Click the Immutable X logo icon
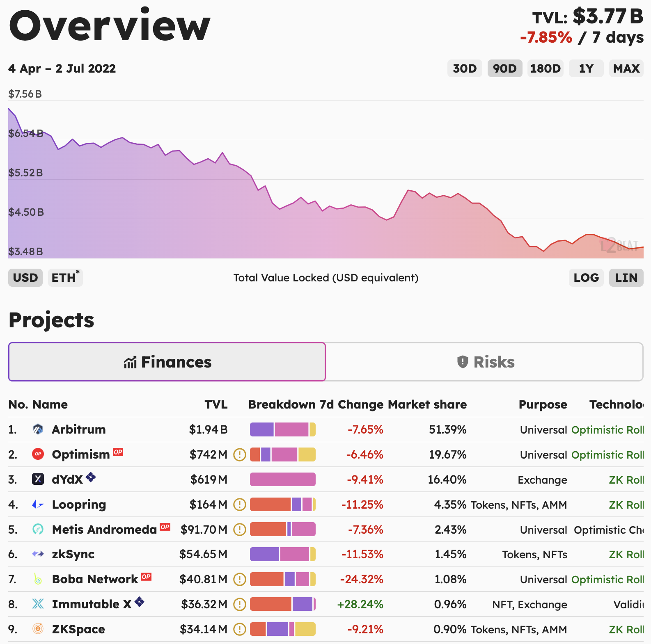The height and width of the screenshot is (644, 651). [38, 604]
